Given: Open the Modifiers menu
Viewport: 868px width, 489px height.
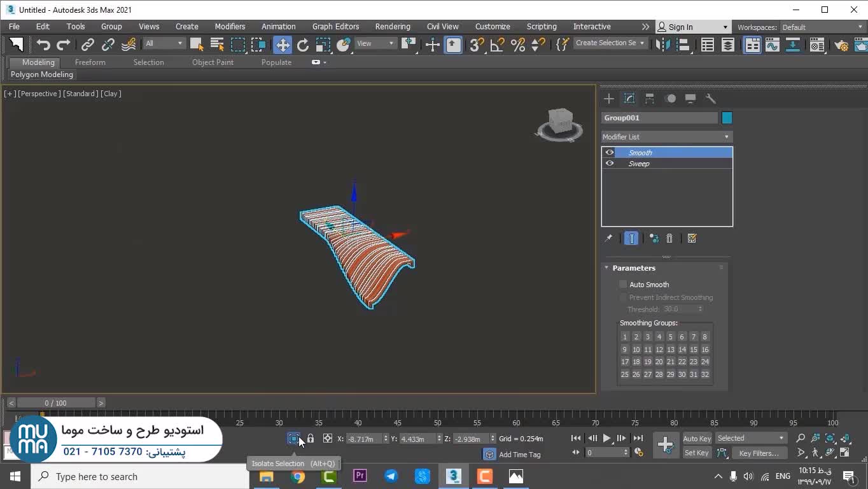Looking at the screenshot, I should (x=230, y=27).
